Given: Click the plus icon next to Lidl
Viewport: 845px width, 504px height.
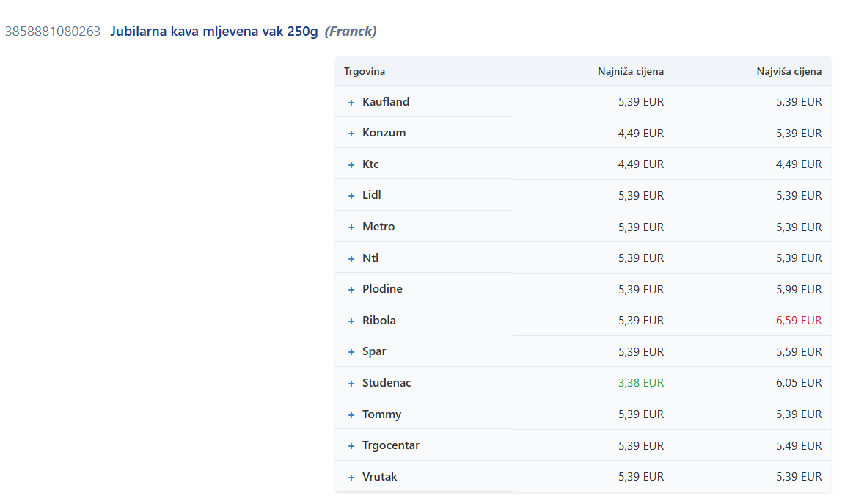Looking at the screenshot, I should click(351, 196).
